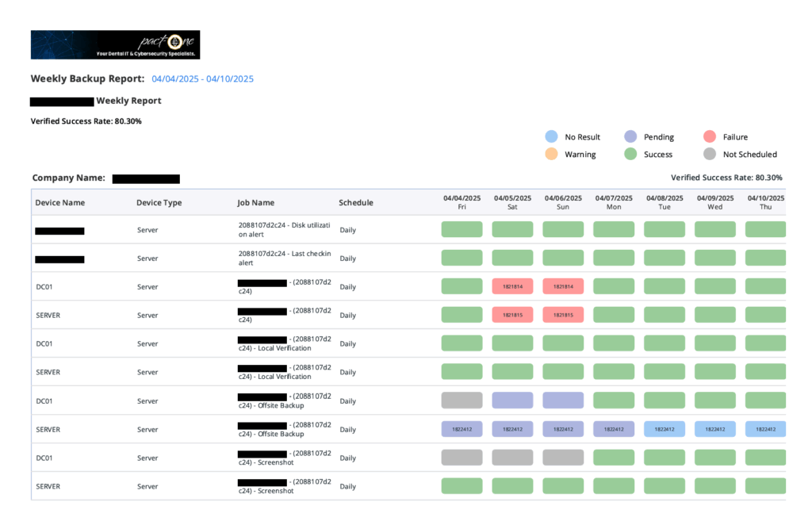The image size is (812, 525).
Task: Click the blue No Result legend dot
Action: (x=552, y=136)
